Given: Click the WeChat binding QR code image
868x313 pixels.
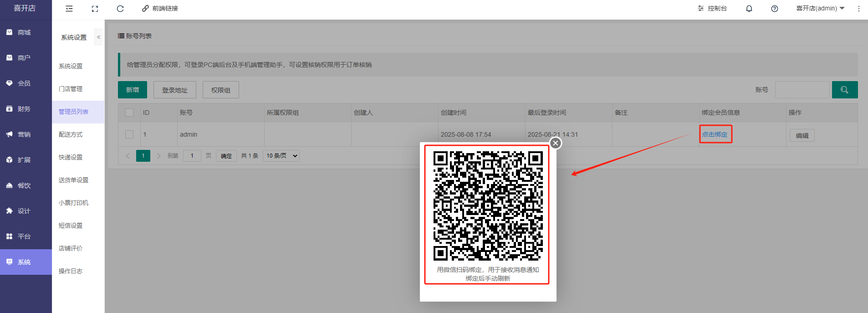Looking at the screenshot, I should pyautogui.click(x=488, y=206).
